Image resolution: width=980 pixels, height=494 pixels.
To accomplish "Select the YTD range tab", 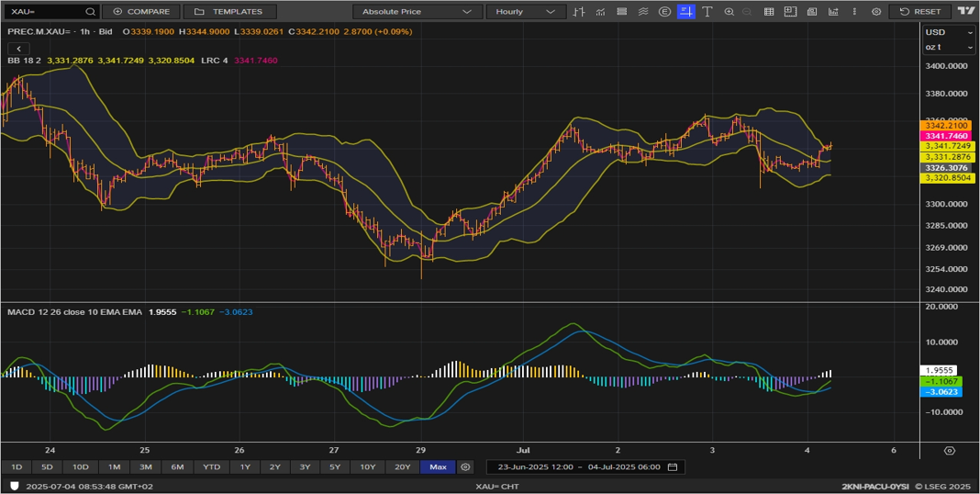I will point(211,467).
